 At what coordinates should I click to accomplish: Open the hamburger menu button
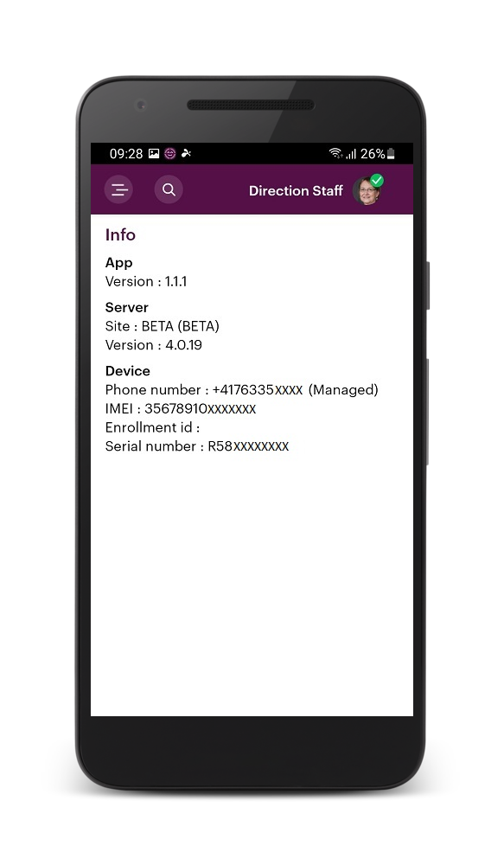[x=118, y=189]
